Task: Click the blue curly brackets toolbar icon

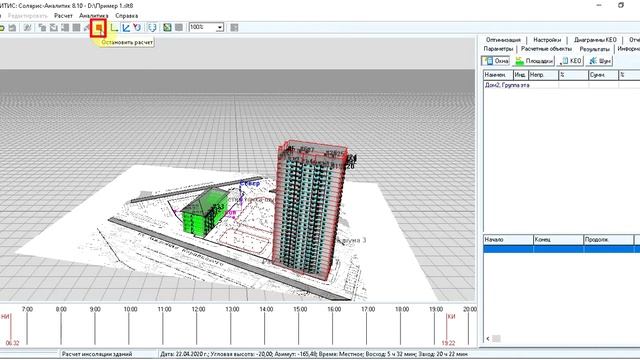Action: [152, 28]
